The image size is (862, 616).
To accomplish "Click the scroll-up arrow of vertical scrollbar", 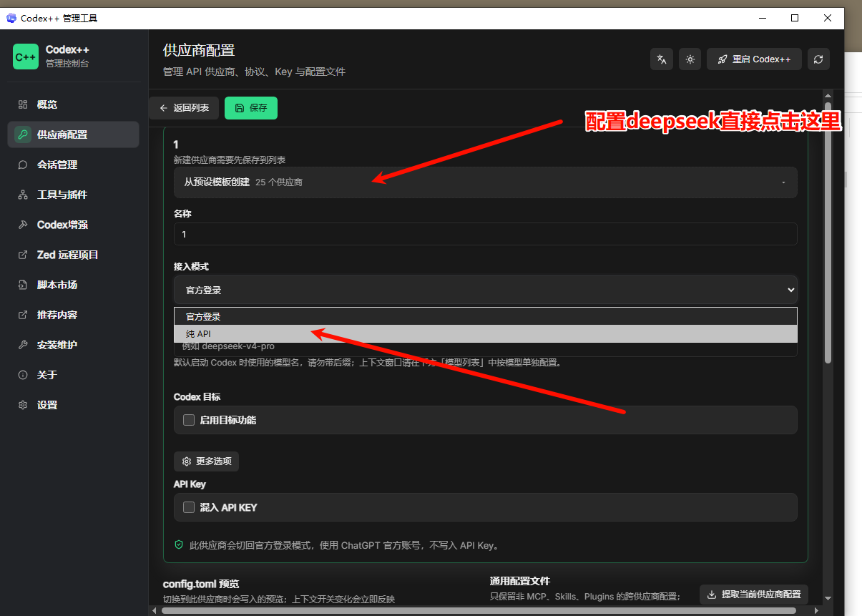I will click(828, 96).
